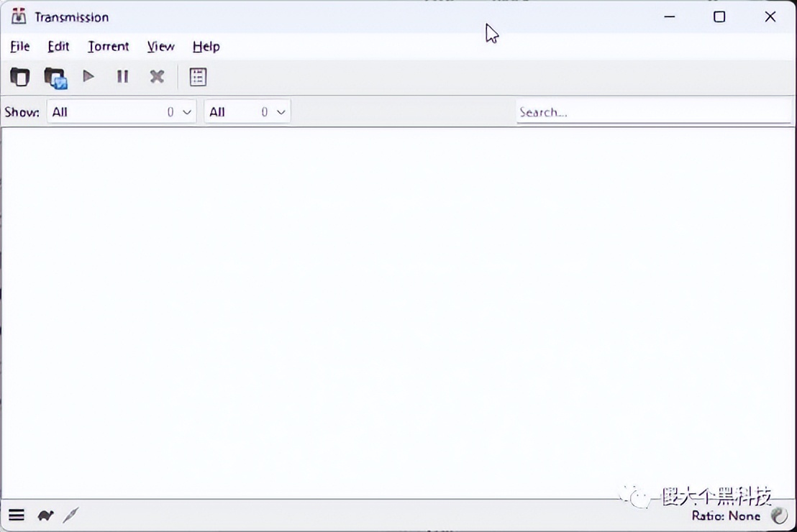The image size is (797, 532).
Task: Click the statistics mode icon next to Ratio
Action: [x=778, y=515]
